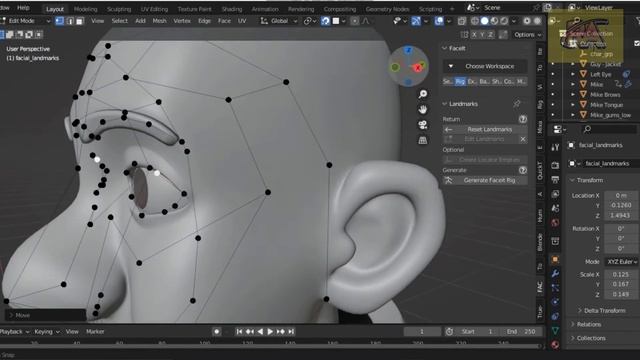Switch to Modeling workspace tab
The width and height of the screenshot is (640, 360).
pyautogui.click(x=85, y=9)
